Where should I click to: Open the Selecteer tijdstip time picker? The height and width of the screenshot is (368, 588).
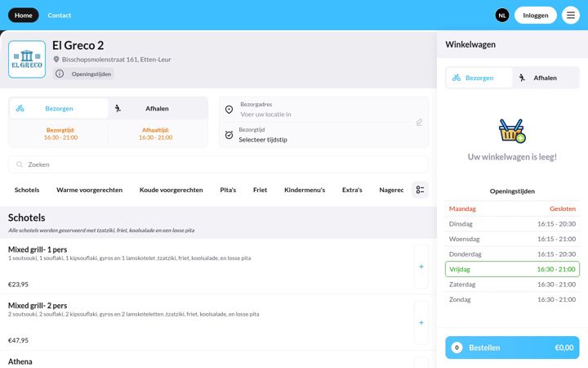tap(263, 140)
